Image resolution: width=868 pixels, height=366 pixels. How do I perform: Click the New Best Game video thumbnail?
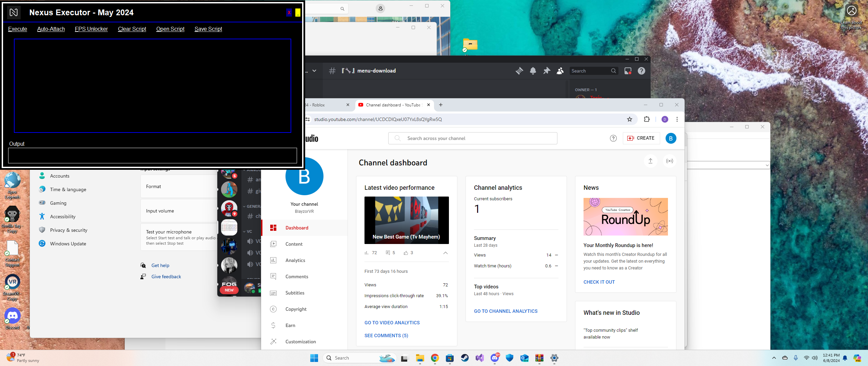pos(407,220)
